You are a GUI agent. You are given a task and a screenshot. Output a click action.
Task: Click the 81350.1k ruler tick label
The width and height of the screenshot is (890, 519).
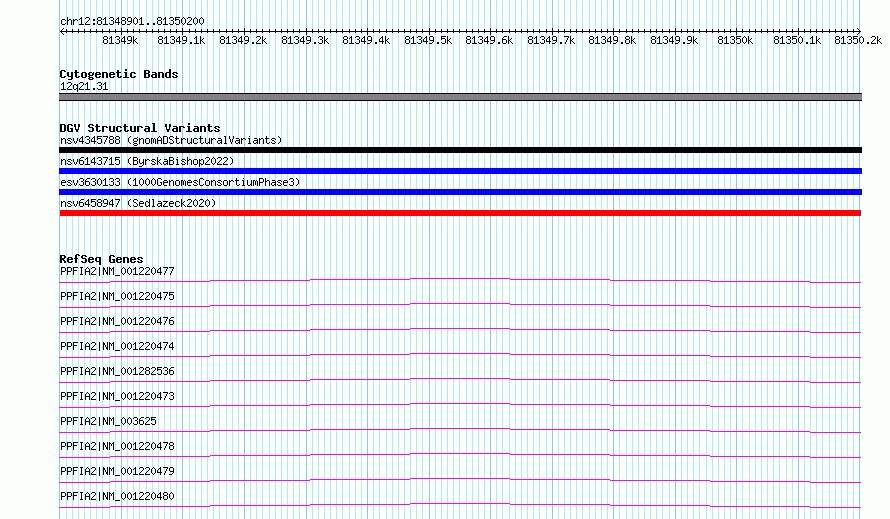coord(797,40)
